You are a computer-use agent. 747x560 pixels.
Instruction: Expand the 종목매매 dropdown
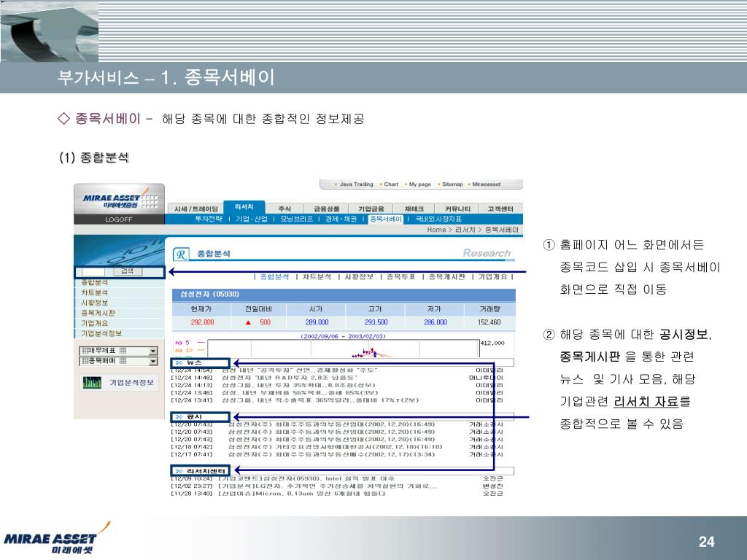click(x=153, y=362)
